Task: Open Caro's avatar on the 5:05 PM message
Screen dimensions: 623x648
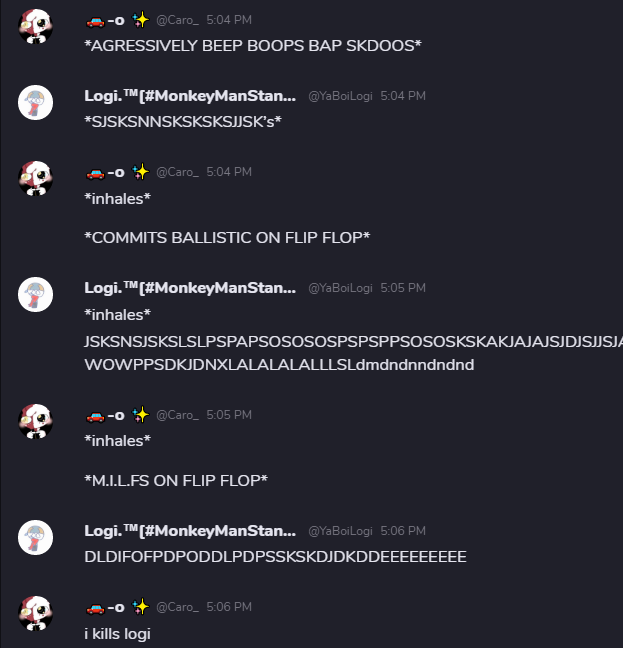Action: (36, 422)
